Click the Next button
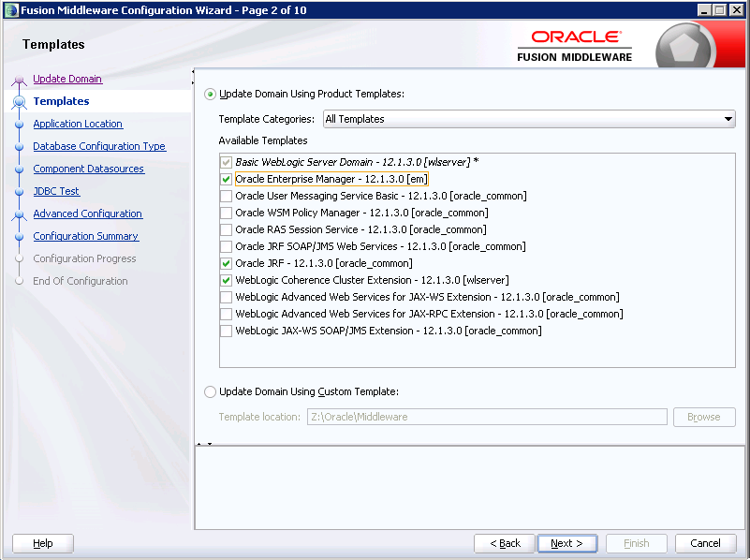The image size is (750, 560). click(567, 543)
